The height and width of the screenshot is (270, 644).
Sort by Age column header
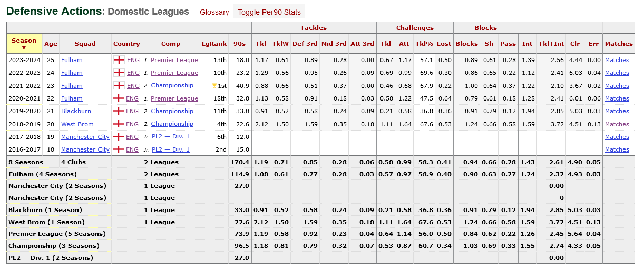pos(51,44)
